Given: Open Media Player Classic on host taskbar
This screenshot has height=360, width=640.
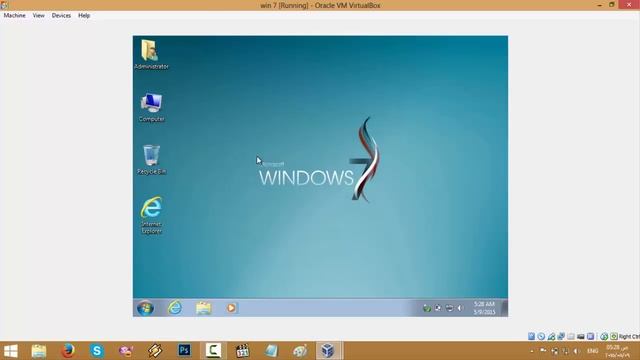Looking at the screenshot, I should (242, 351).
